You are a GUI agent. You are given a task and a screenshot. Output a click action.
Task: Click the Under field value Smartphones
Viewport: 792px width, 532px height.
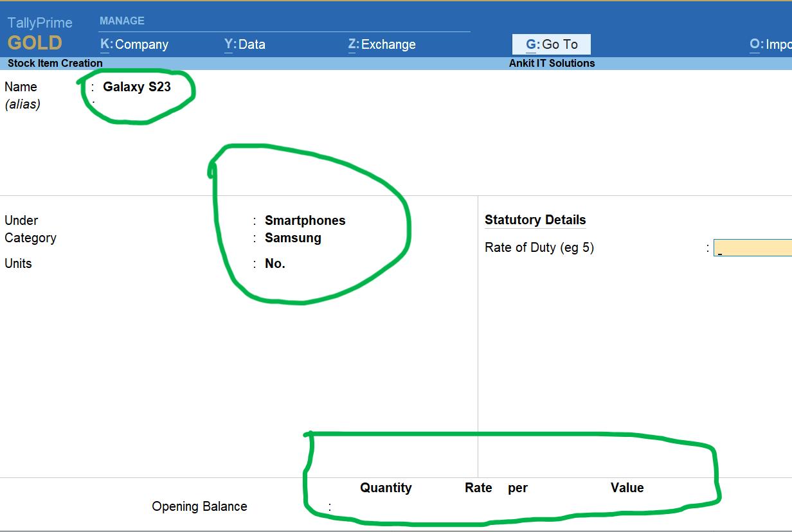(x=305, y=220)
